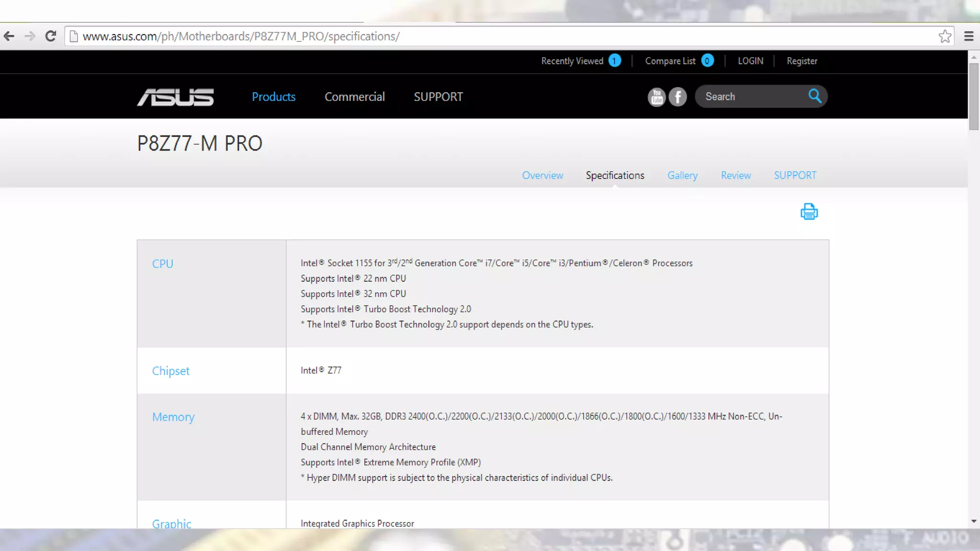The width and height of the screenshot is (980, 551).
Task: Switch to the Overview tab
Action: (543, 176)
